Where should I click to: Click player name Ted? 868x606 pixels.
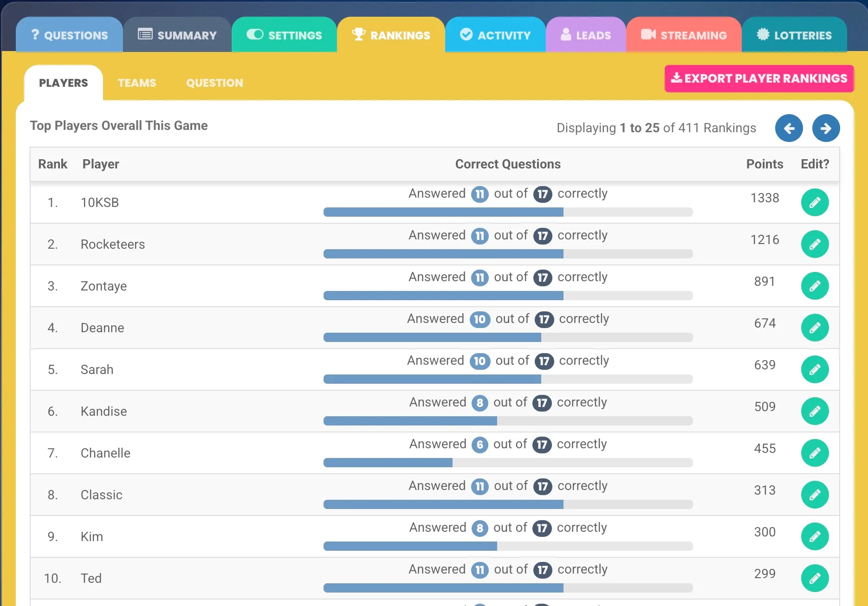pos(91,578)
